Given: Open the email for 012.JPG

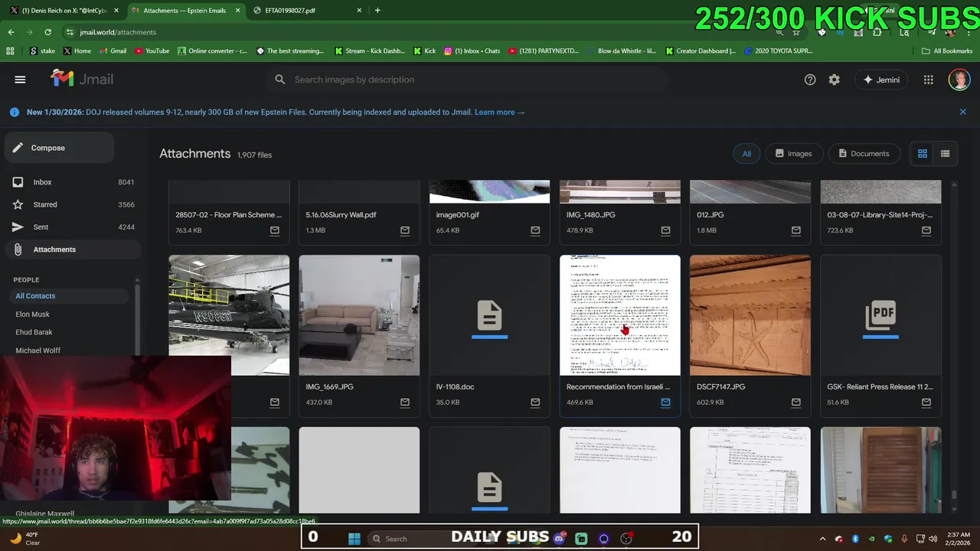Looking at the screenshot, I should click(x=795, y=230).
